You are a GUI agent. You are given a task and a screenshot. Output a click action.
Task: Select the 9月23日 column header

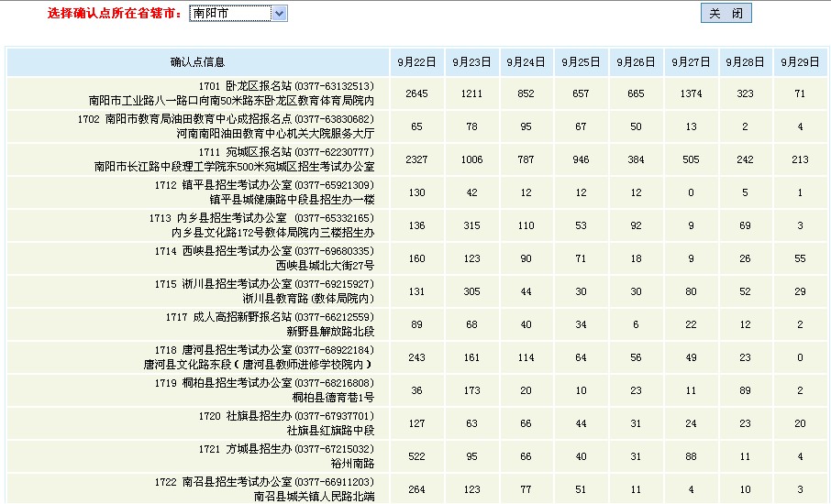point(471,62)
